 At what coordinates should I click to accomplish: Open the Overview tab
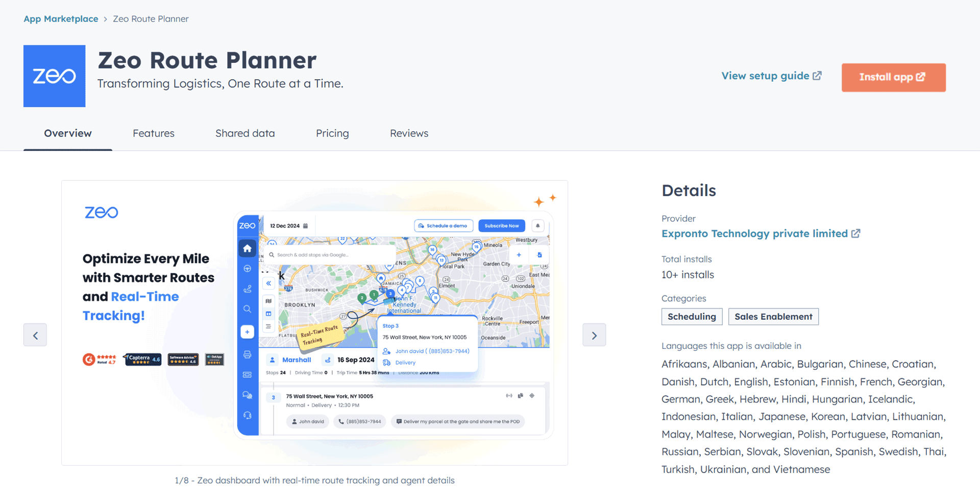(x=68, y=133)
